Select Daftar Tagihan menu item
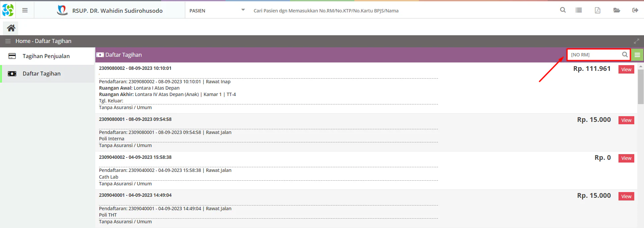Viewport: 644px width, 228px height. pyautogui.click(x=48, y=74)
